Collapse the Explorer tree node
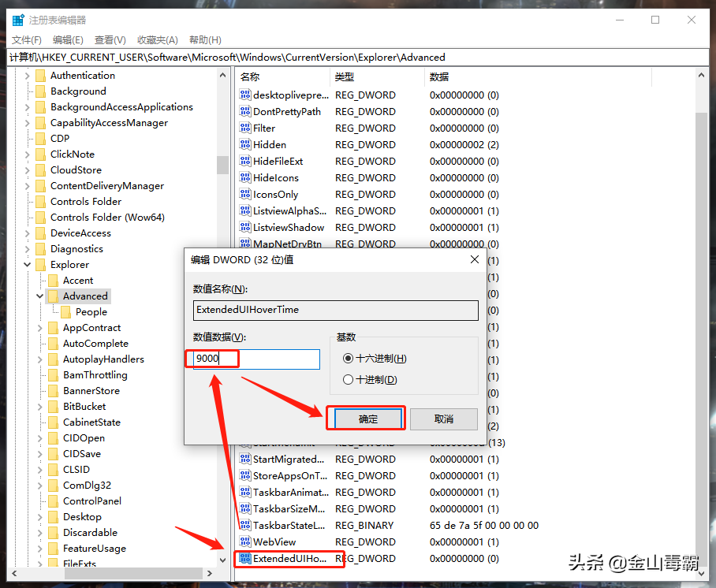Viewport: 716px width, 588px height. (27, 265)
